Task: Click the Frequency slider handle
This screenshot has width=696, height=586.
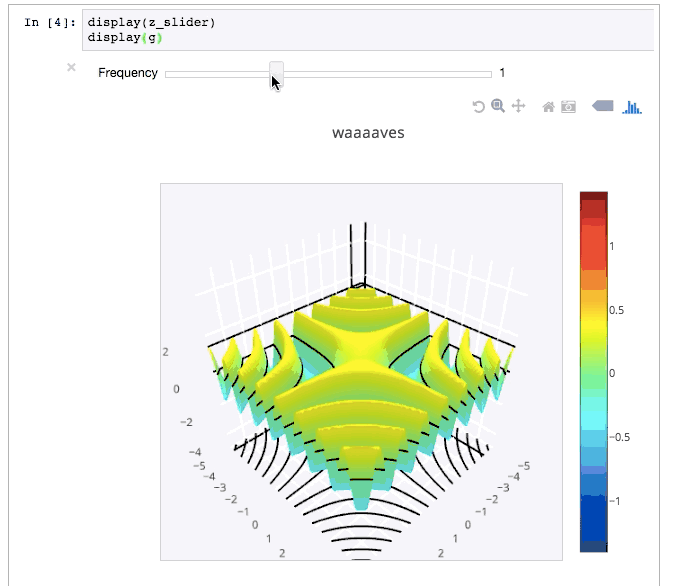Action: (277, 73)
